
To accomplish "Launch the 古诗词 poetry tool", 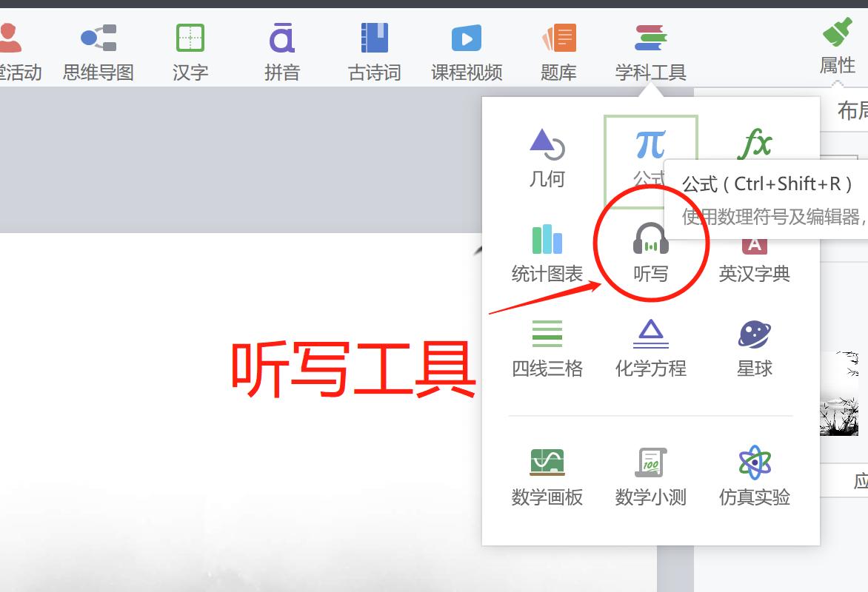I will point(374,48).
